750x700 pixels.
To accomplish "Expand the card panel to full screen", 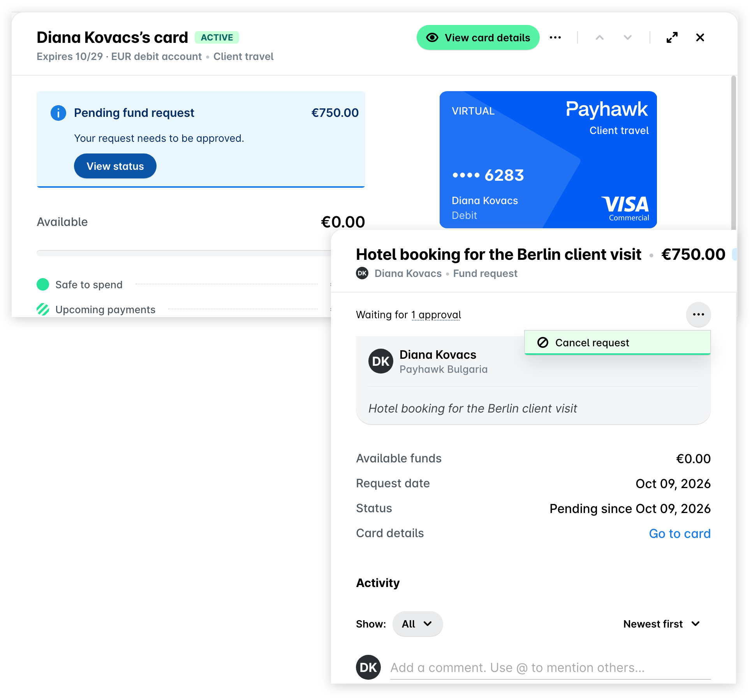I will tap(672, 38).
